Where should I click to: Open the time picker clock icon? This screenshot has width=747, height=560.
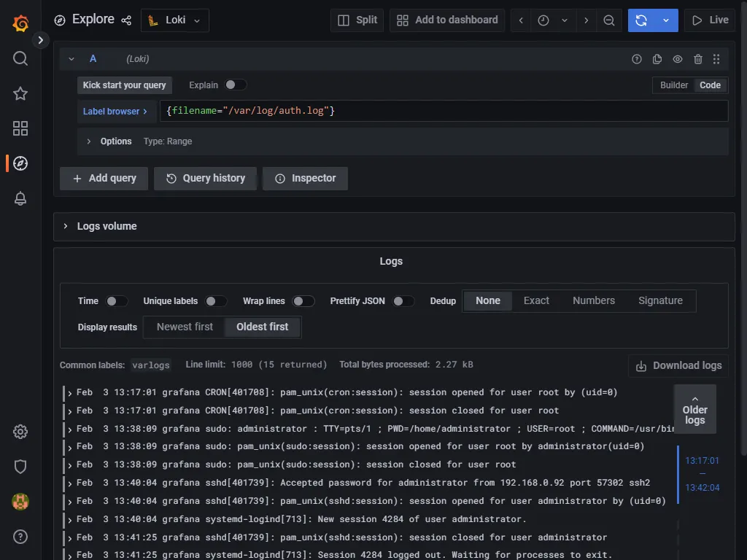pyautogui.click(x=543, y=20)
